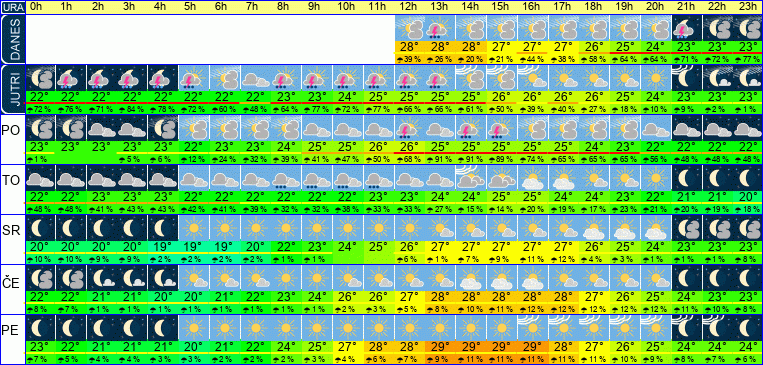This screenshot has height=365, width=763.
Task: Select the TO 8h rain cloud icon
Action: [286, 178]
